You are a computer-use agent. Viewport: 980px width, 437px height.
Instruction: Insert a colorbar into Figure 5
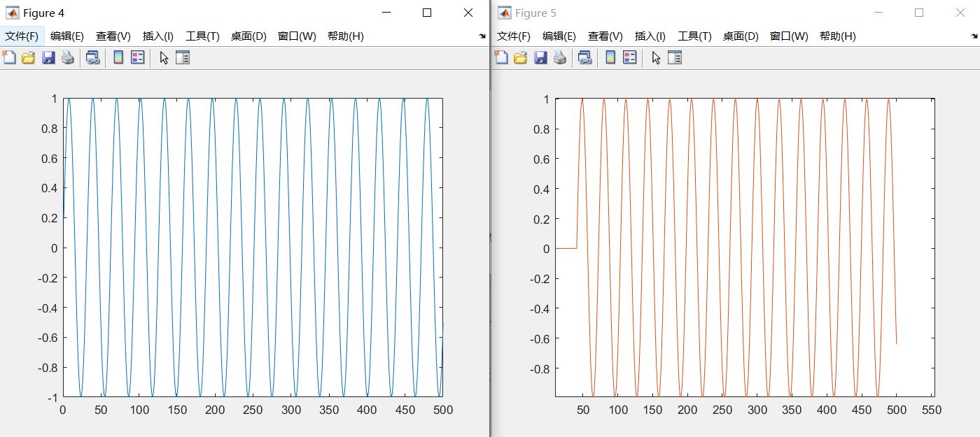608,57
